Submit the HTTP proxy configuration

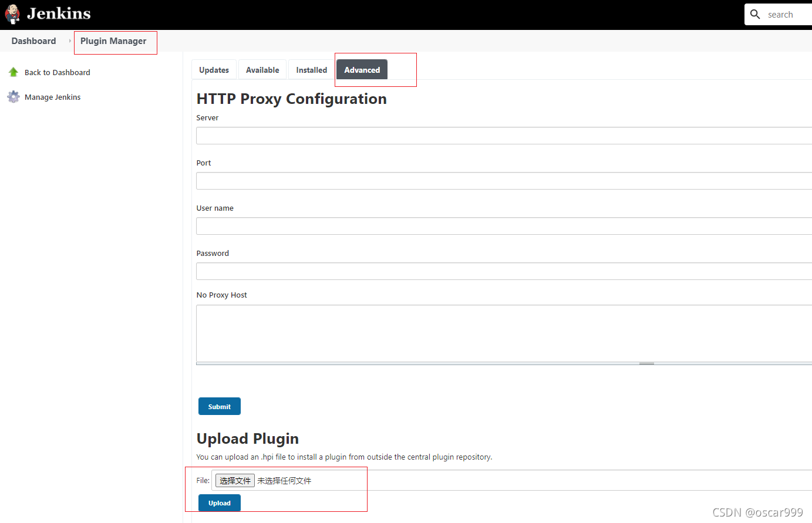pyautogui.click(x=220, y=406)
